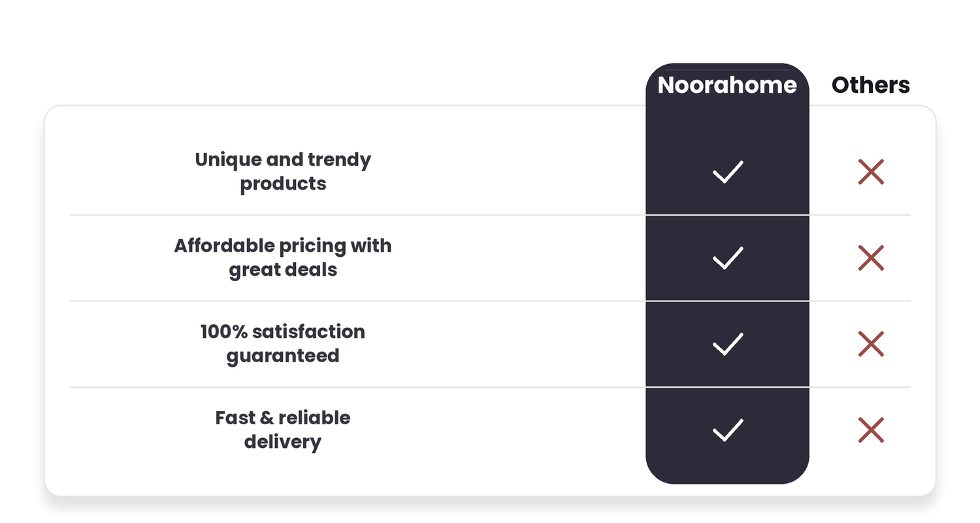Viewport: 980px width, 523px height.
Task: Click the word 'products' in first row
Action: (x=283, y=184)
